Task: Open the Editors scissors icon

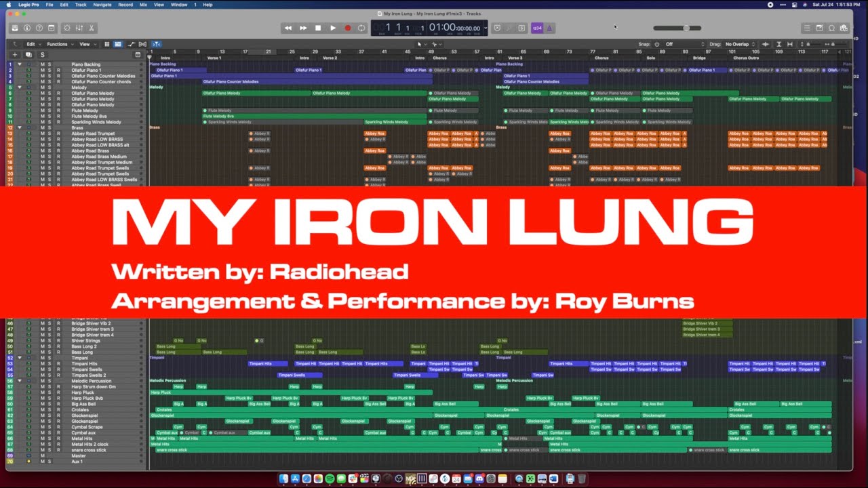Action: coord(92,28)
